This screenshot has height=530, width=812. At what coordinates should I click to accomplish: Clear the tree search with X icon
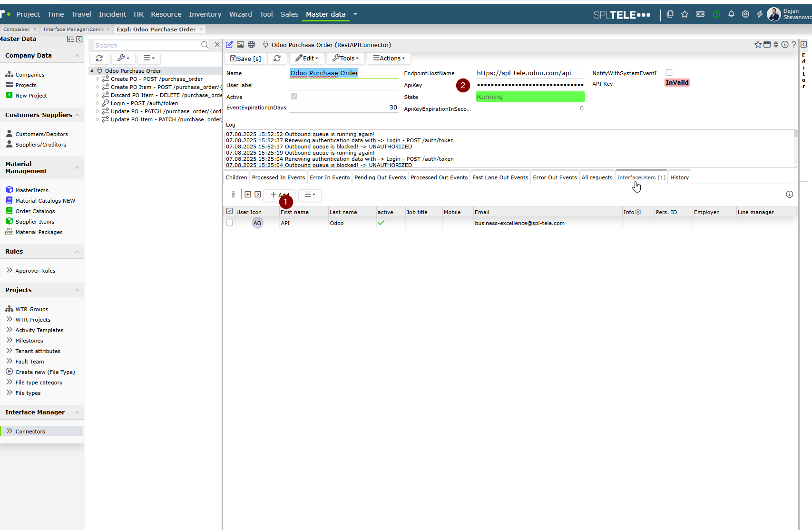(217, 45)
